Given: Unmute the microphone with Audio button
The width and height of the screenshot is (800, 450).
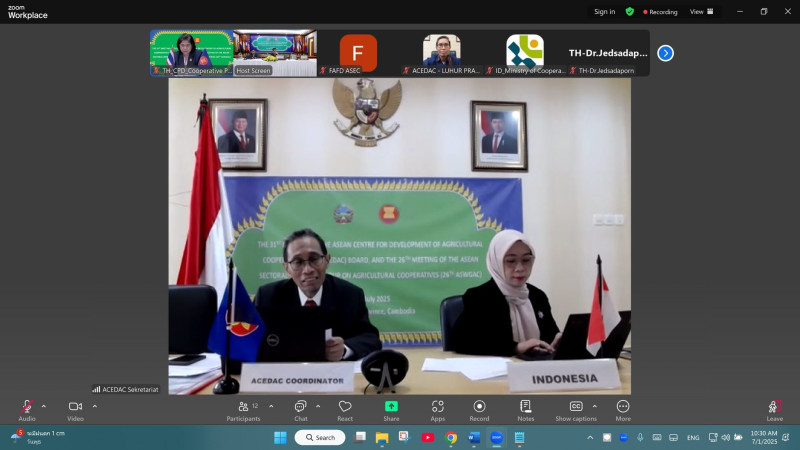Looking at the screenshot, I should click(27, 410).
